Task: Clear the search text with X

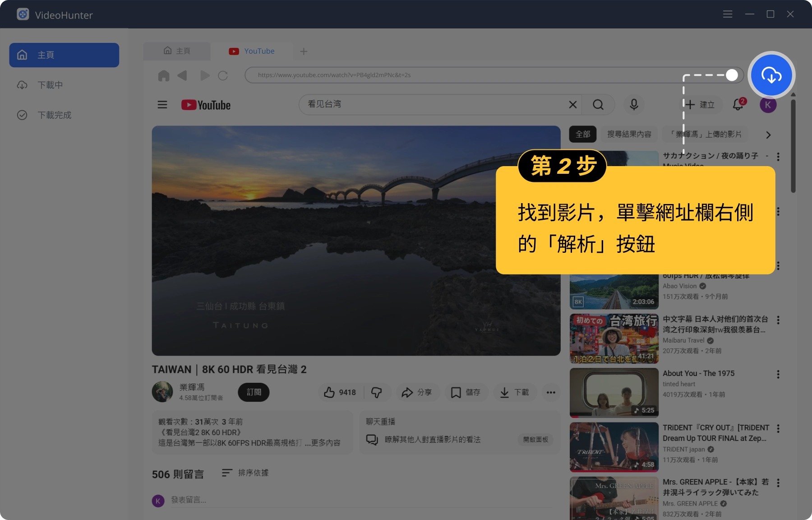Action: [573, 105]
